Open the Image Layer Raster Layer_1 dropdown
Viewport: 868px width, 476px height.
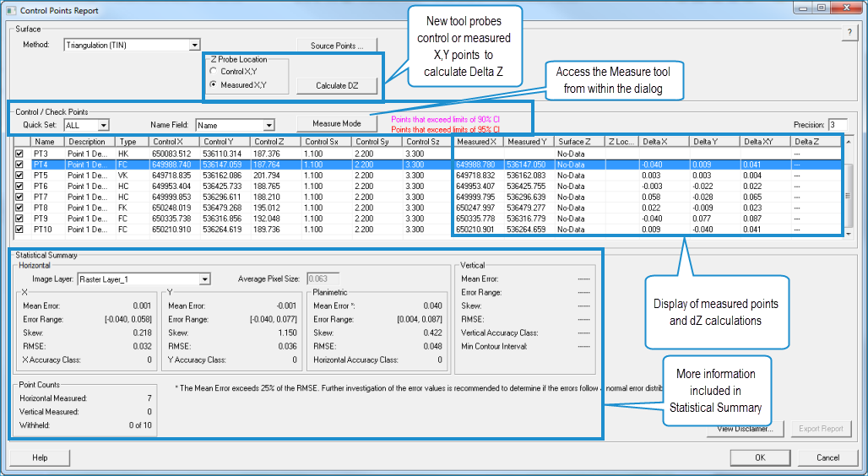pos(144,279)
